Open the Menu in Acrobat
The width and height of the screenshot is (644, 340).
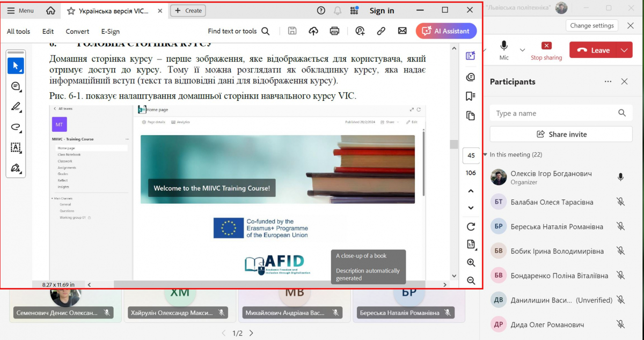[x=20, y=10]
